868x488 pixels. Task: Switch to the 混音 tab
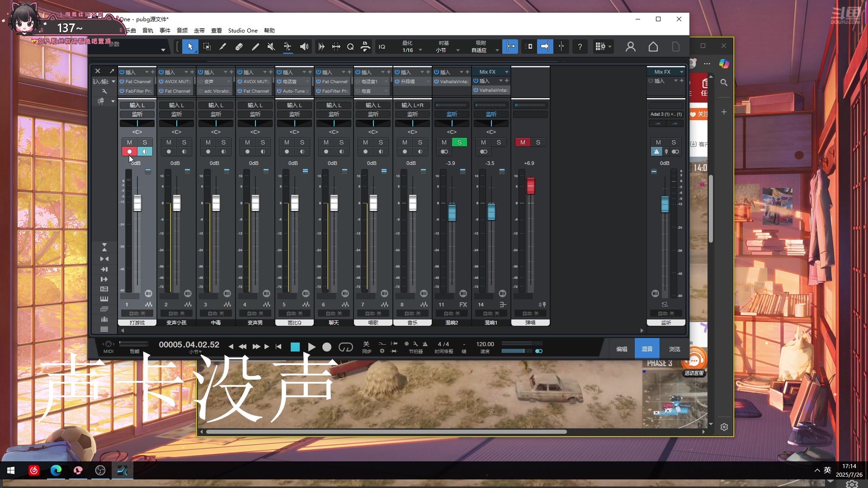(x=647, y=349)
